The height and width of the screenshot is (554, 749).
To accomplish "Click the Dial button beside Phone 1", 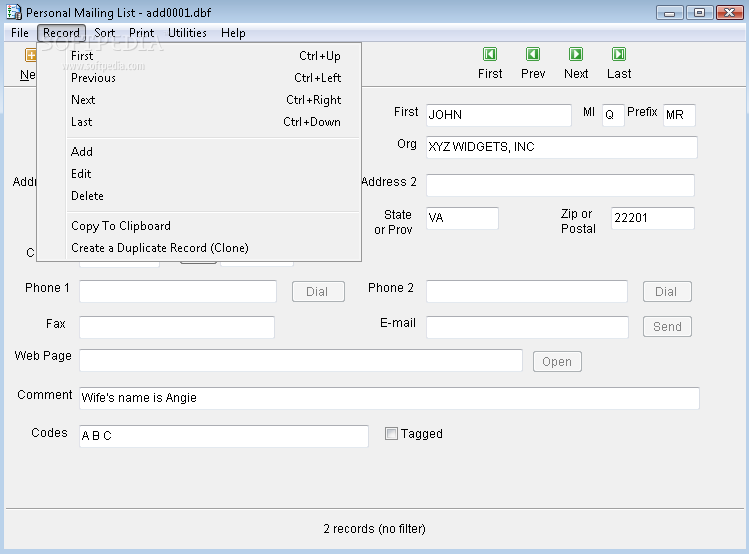I will [x=318, y=291].
